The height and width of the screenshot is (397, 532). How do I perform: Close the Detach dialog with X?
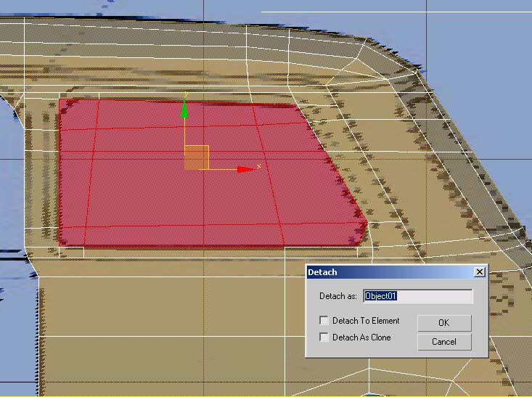[480, 271]
